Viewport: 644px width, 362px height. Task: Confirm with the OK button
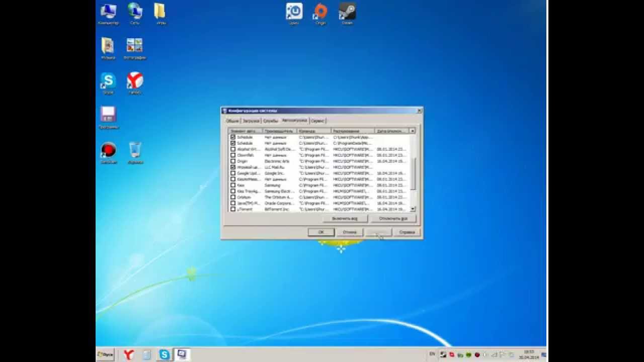[x=321, y=232]
